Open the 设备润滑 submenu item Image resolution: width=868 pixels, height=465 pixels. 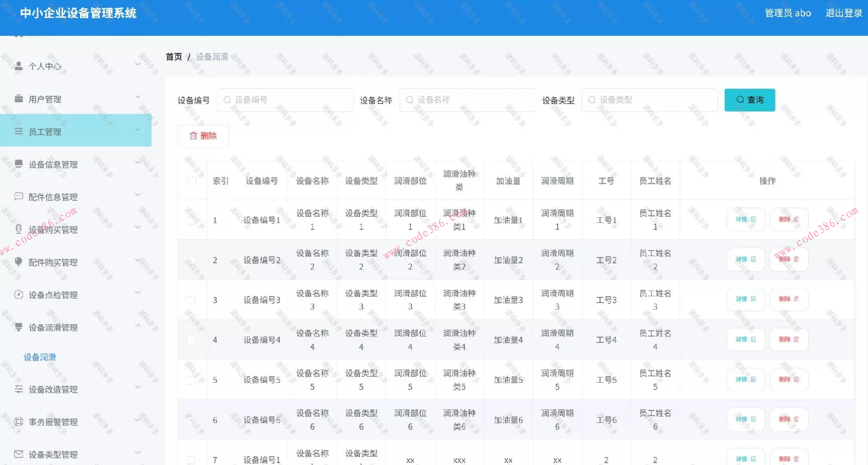click(40, 357)
